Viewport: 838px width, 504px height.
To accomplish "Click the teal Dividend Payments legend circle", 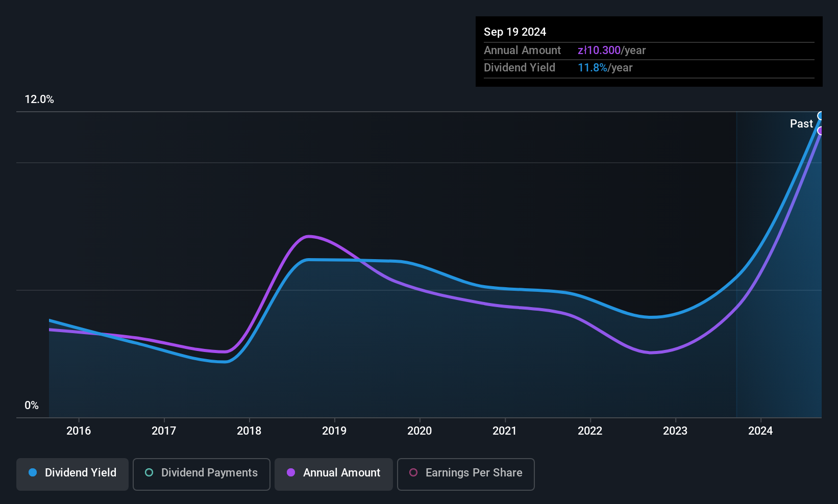I will point(149,472).
